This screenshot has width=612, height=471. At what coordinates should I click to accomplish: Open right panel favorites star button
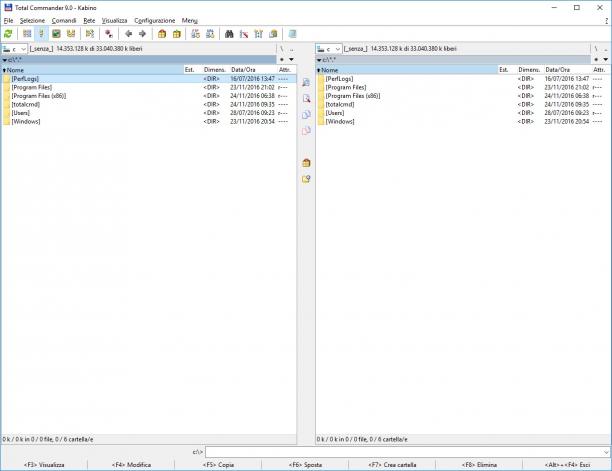(x=596, y=59)
